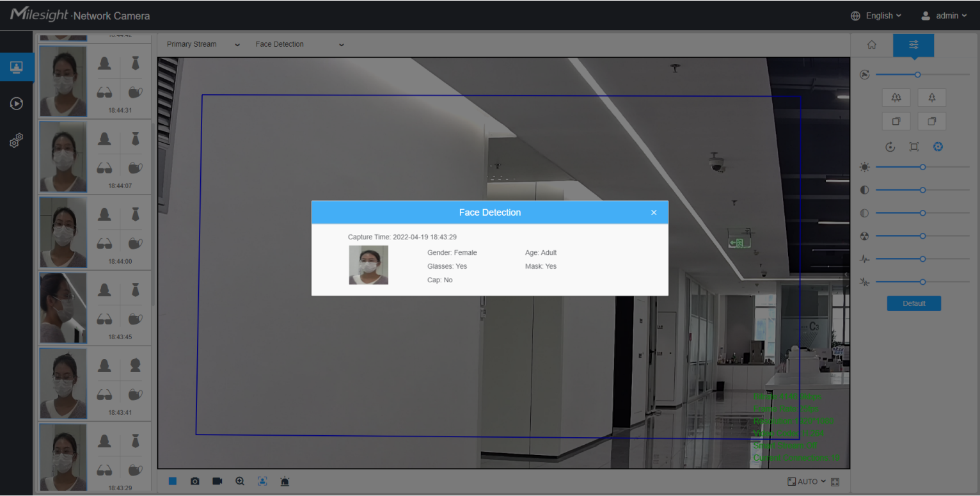Image resolution: width=980 pixels, height=496 pixels.
Task: Select face capture thumbnail at 18:43:41
Action: [x=63, y=383]
